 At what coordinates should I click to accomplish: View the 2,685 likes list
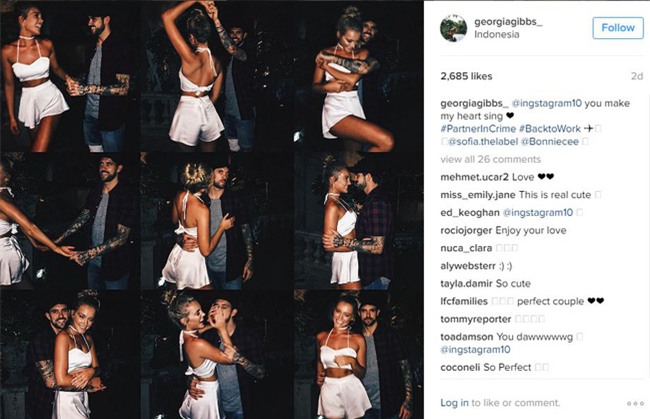point(466,76)
